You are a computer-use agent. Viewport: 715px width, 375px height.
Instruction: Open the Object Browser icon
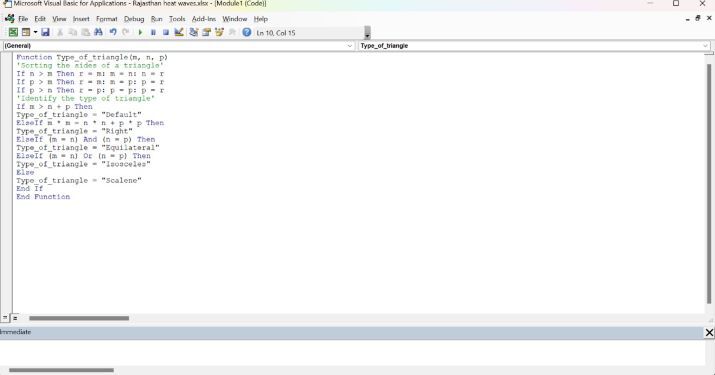pyautogui.click(x=219, y=32)
